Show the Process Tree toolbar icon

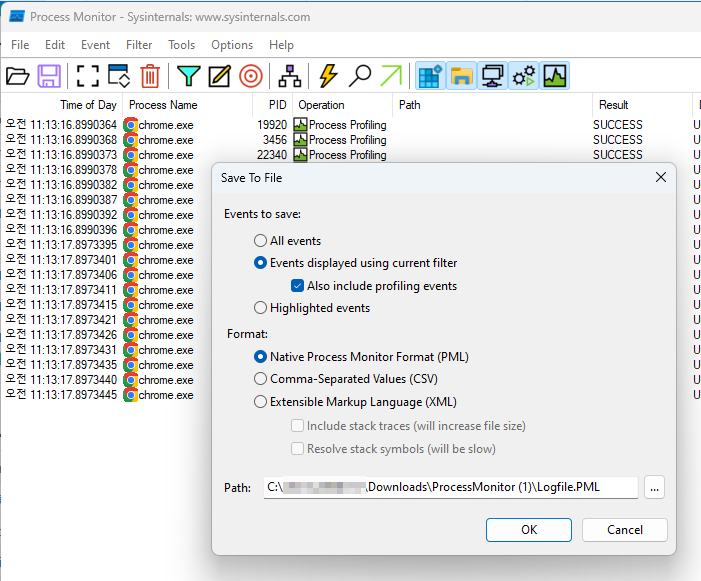click(290, 76)
